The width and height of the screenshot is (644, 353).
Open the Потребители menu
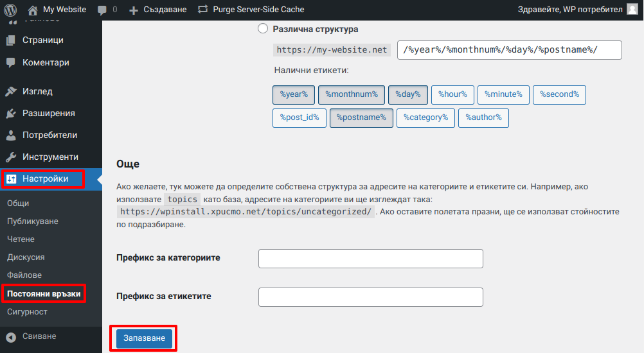pos(51,135)
